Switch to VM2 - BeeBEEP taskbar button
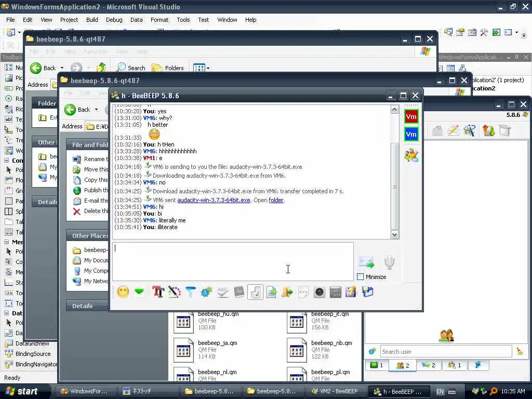 [x=335, y=391]
